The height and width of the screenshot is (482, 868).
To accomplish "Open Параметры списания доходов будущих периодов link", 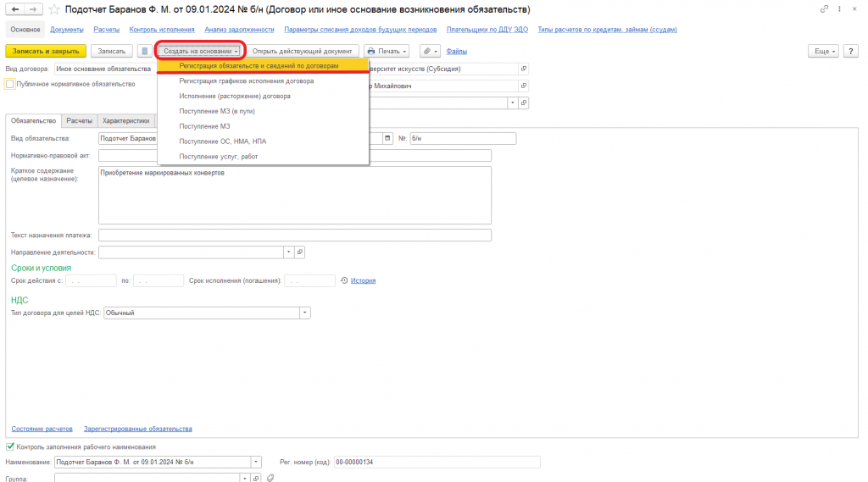I will pyautogui.click(x=360, y=30).
